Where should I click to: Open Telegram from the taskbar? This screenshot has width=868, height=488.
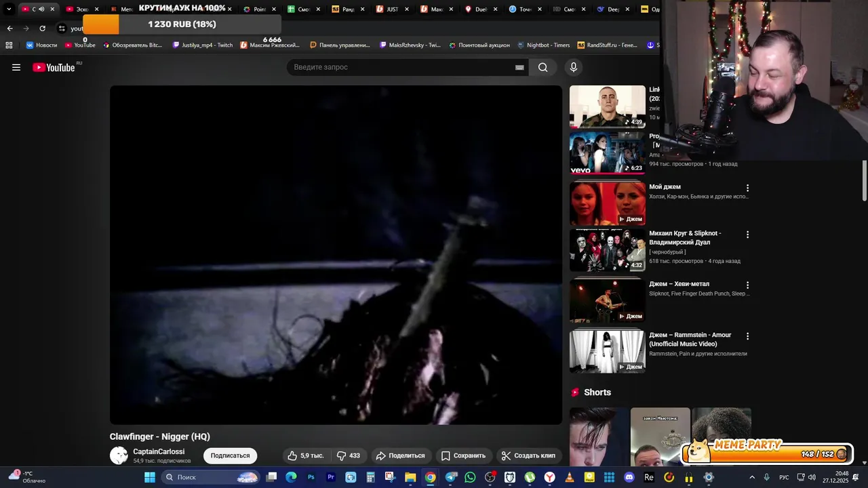click(451, 477)
